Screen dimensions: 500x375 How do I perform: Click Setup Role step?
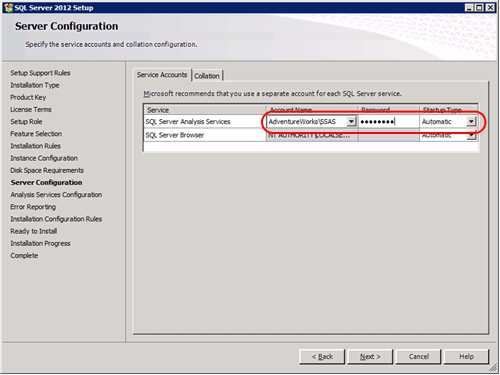26,122
